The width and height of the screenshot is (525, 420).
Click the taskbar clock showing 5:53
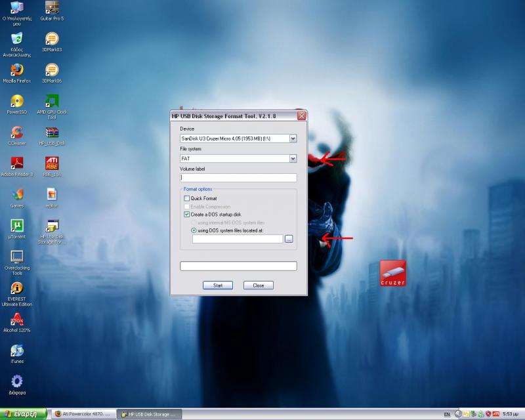512,414
